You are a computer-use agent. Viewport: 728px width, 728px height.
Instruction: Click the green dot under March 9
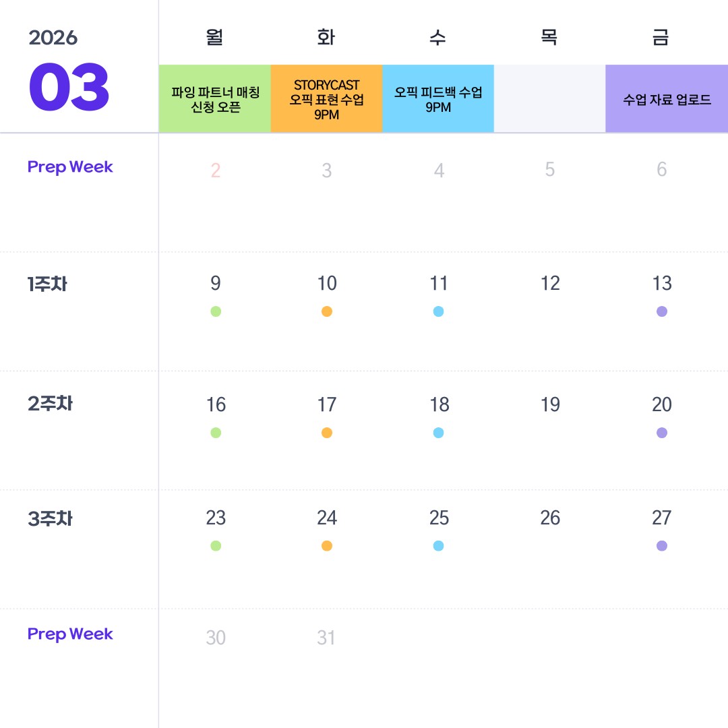click(x=216, y=311)
